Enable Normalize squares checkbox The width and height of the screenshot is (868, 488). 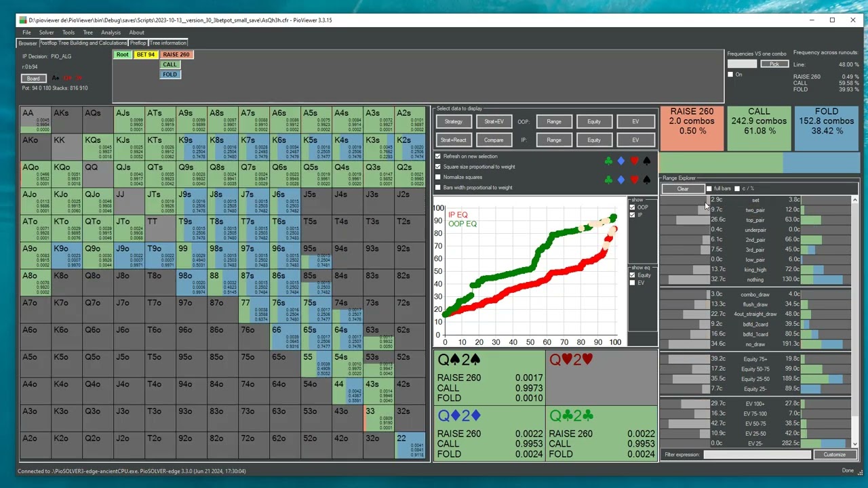(438, 177)
